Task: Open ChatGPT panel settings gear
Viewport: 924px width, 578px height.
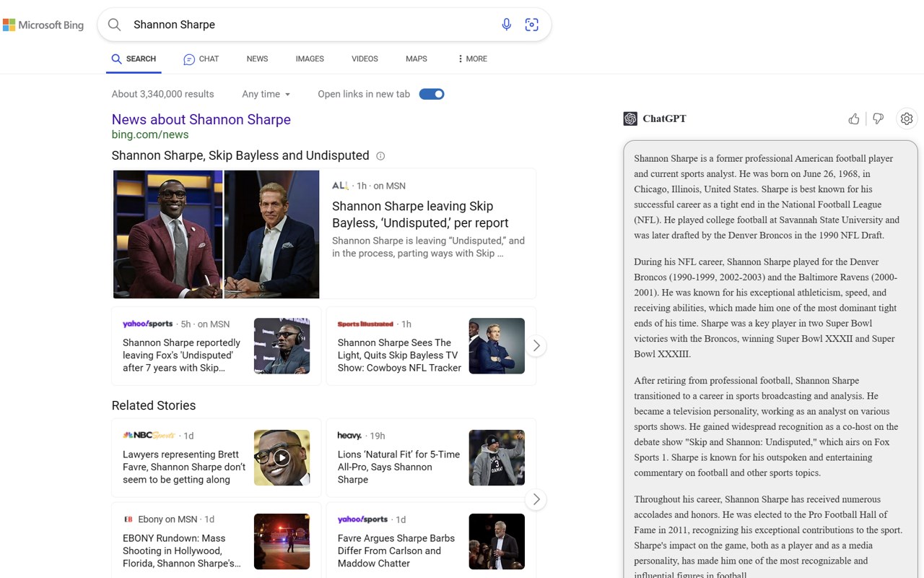Action: (x=907, y=118)
